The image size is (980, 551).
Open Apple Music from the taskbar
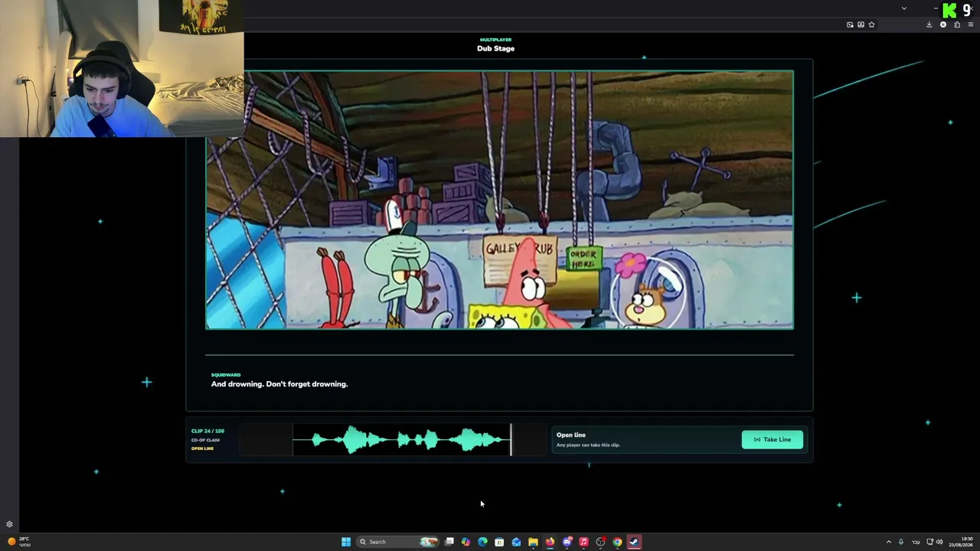583,542
